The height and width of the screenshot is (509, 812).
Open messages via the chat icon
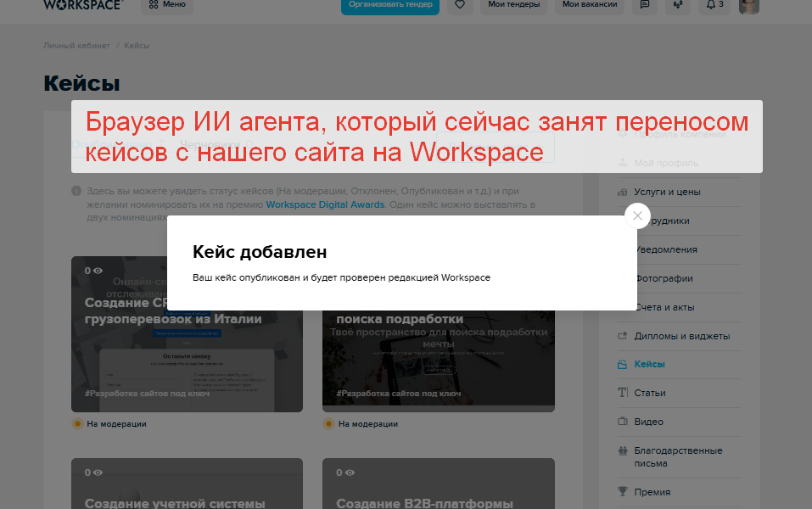[645, 4]
